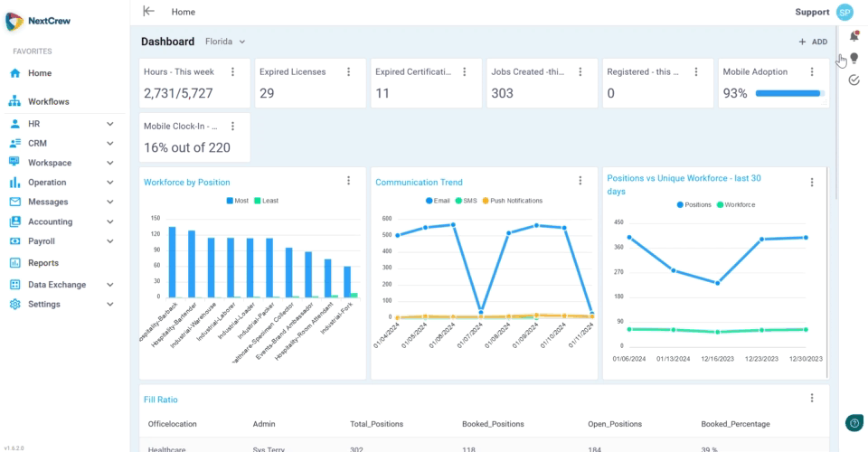
Task: Open options menu for Registered card
Action: 696,72
